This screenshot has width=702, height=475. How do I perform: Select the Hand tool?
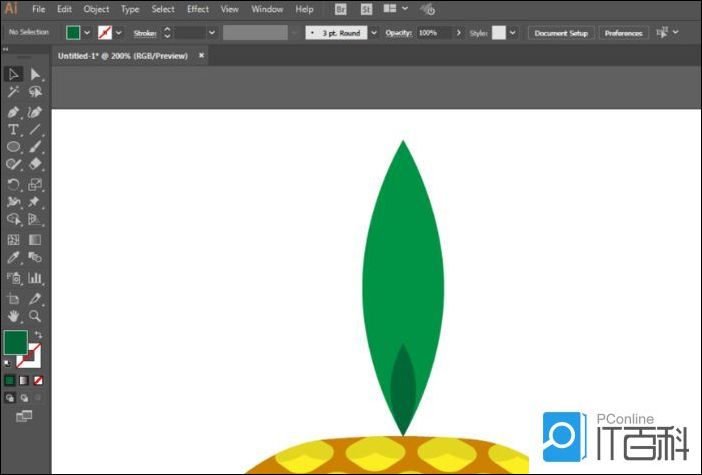click(13, 316)
